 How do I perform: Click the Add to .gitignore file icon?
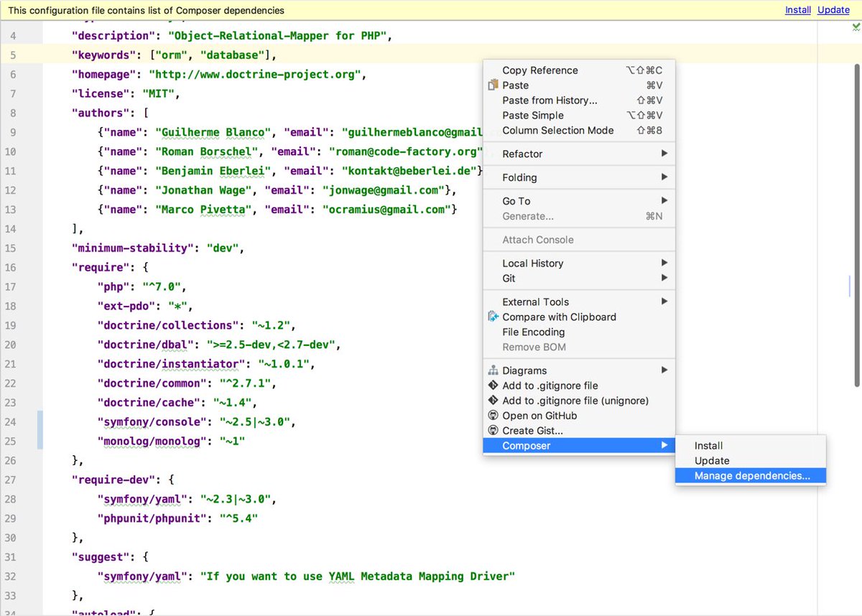pyautogui.click(x=493, y=386)
